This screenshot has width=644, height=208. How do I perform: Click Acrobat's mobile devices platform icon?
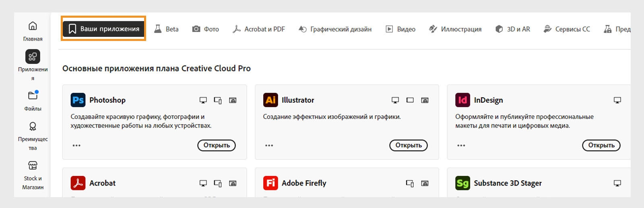[218, 184]
